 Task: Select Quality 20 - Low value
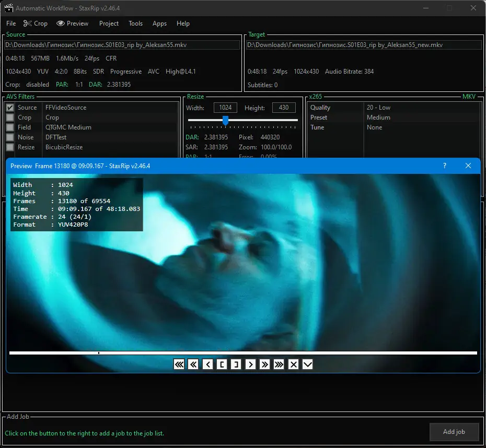tap(378, 108)
